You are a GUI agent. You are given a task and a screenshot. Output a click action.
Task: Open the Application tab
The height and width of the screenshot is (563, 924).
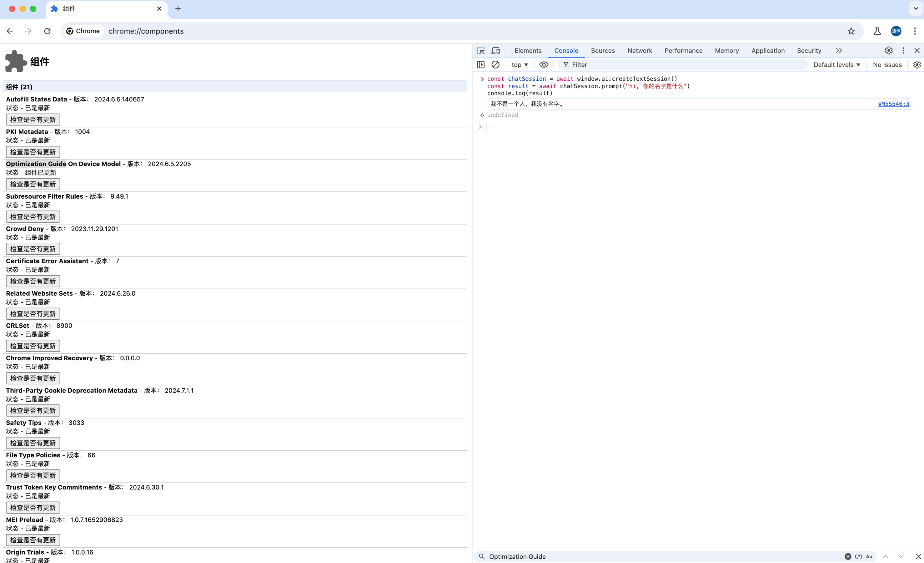pyautogui.click(x=768, y=51)
